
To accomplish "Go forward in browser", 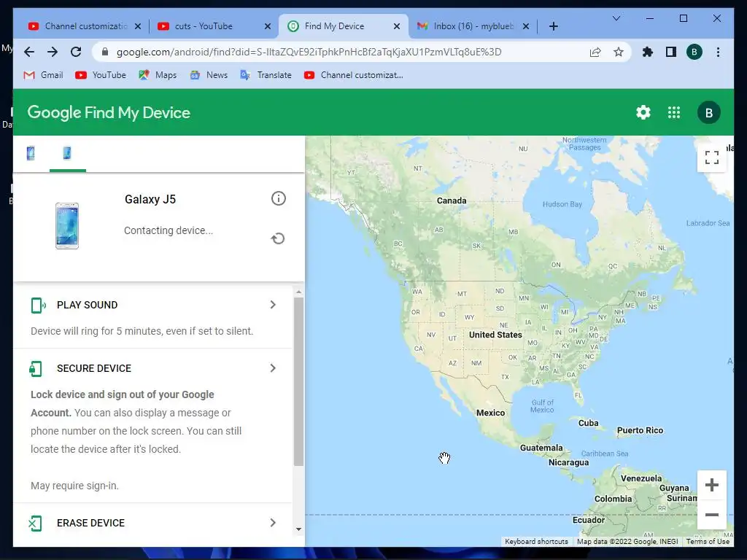I will tap(53, 52).
